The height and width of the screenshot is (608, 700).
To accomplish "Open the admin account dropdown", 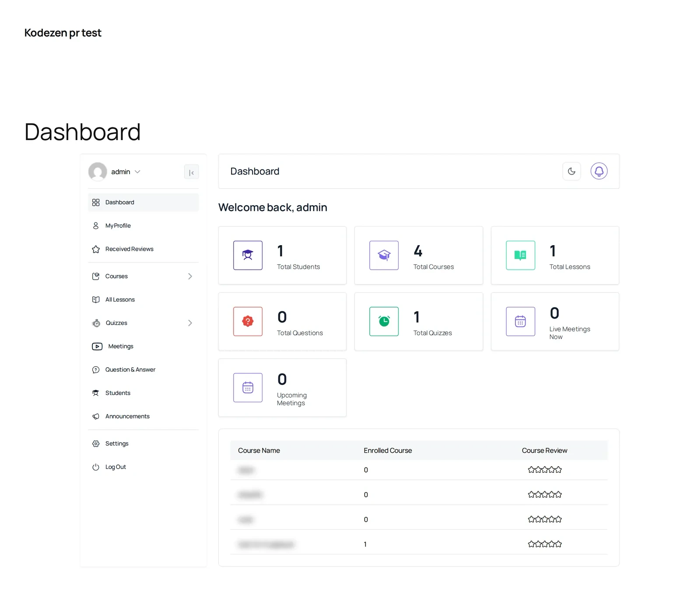I will (x=126, y=172).
